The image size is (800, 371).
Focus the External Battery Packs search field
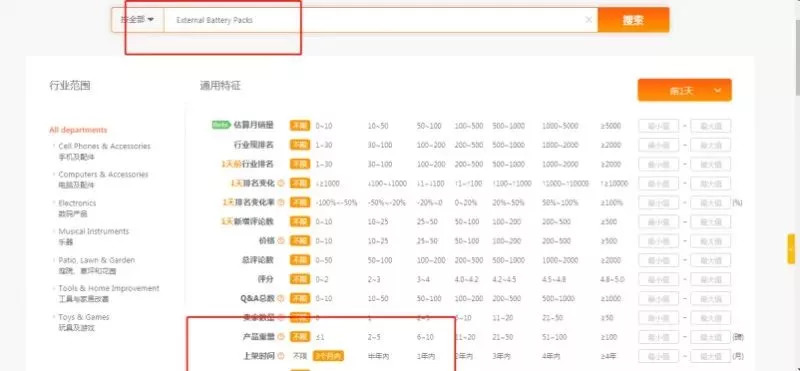(x=380, y=20)
